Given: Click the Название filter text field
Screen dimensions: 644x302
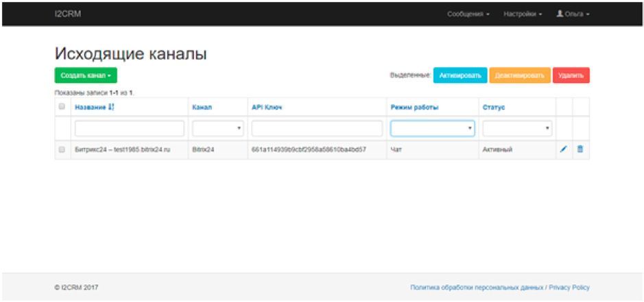Looking at the screenshot, I should 129,128.
